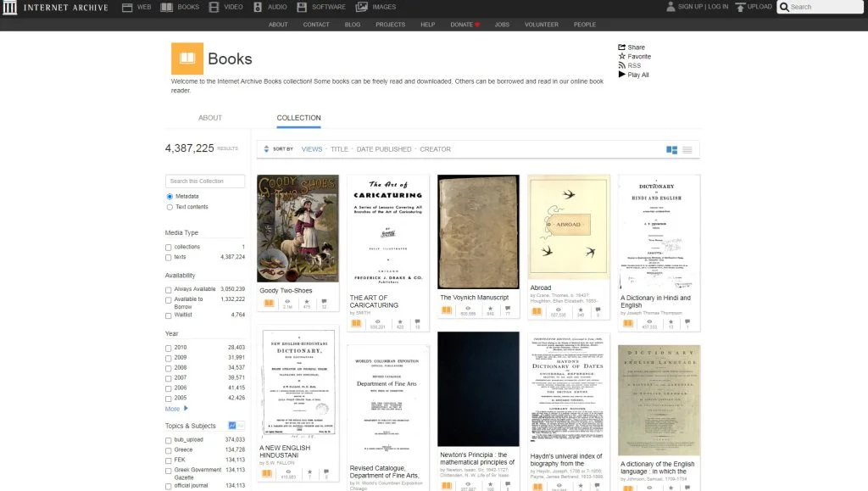Sort by VIEWS
This screenshot has height=491, width=868.
pos(312,149)
